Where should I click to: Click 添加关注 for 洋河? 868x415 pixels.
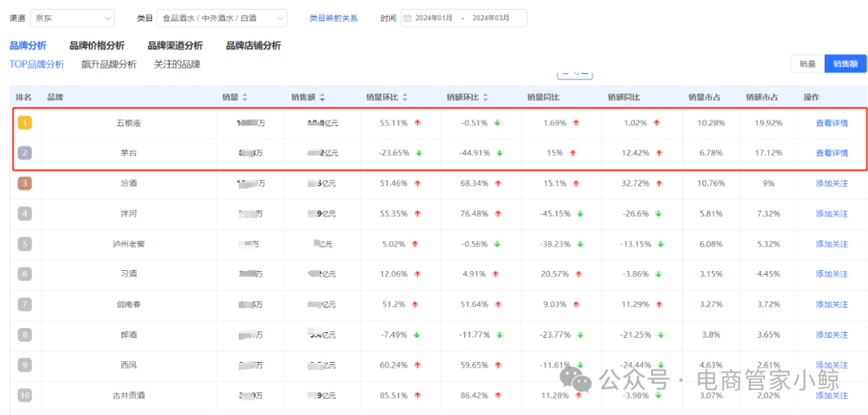832,214
